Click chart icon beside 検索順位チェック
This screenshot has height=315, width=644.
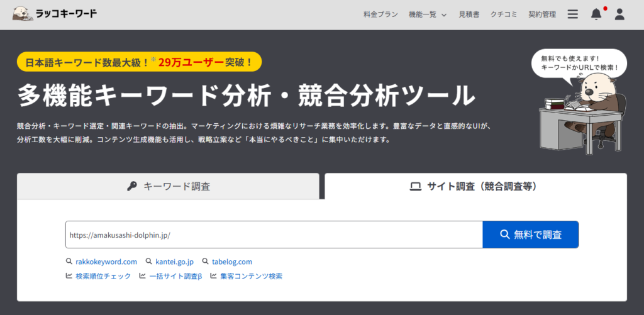pos(69,276)
